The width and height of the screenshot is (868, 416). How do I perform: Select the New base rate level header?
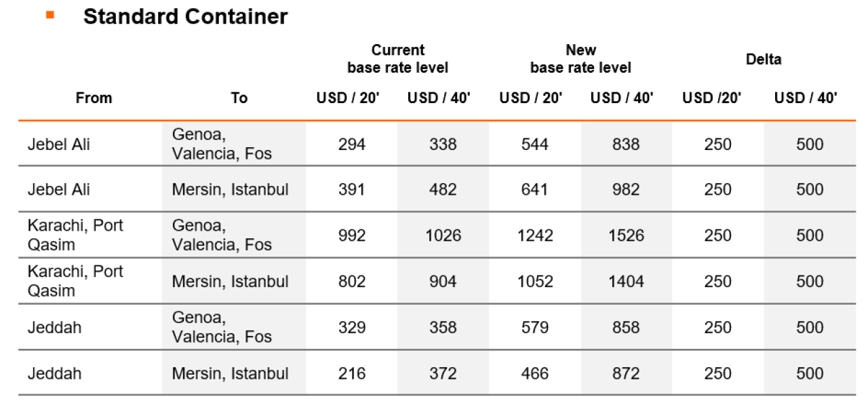pos(580,59)
